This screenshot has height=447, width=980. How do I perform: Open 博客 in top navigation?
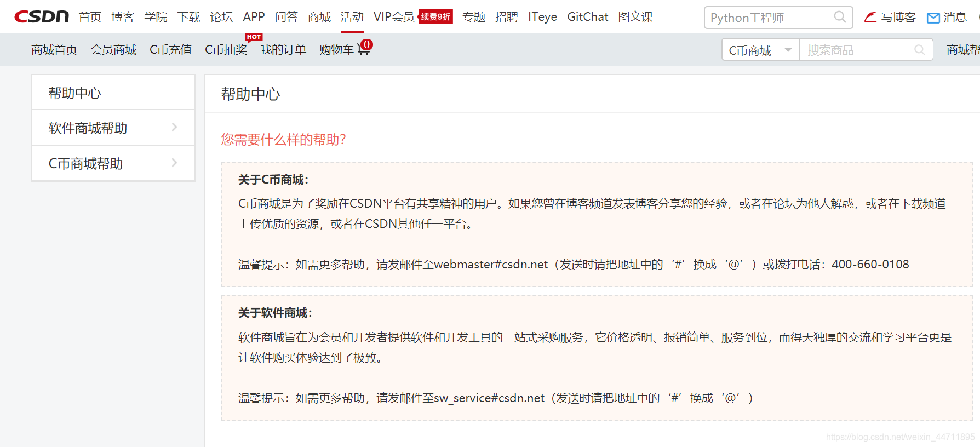(123, 17)
